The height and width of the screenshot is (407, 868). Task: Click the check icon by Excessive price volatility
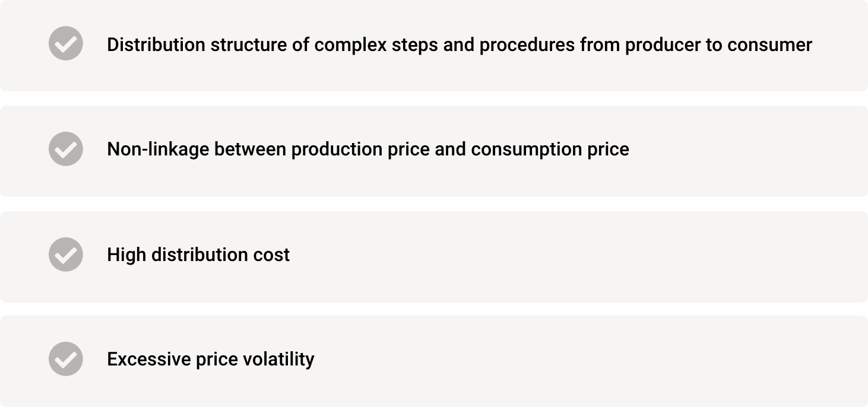(x=65, y=359)
